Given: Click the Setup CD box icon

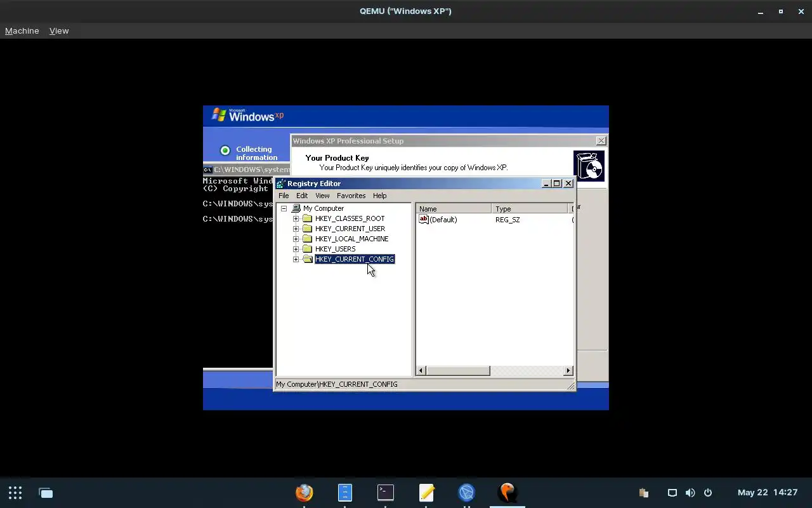Looking at the screenshot, I should point(589,166).
